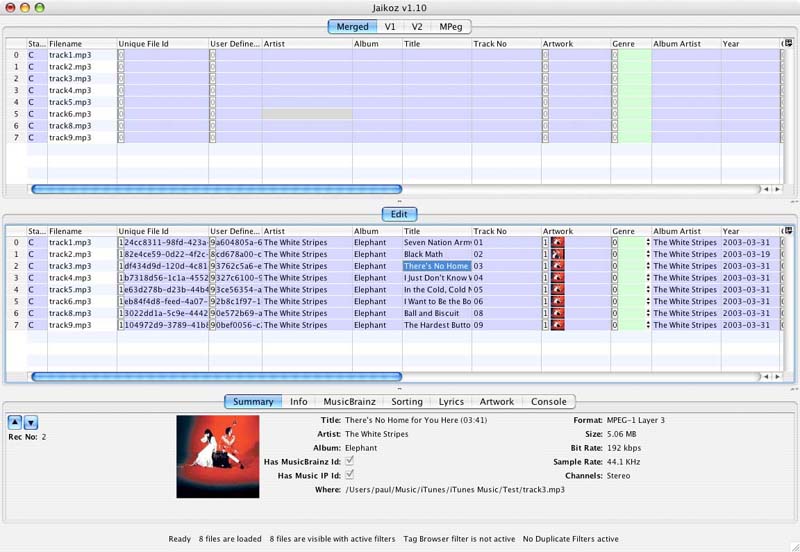Open the column chooser icon in the edit table header

[788, 231]
